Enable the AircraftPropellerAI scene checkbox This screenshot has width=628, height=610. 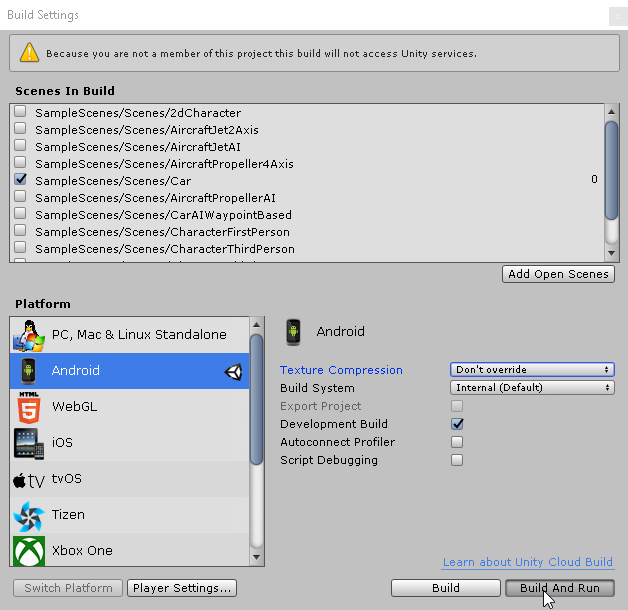click(20, 196)
